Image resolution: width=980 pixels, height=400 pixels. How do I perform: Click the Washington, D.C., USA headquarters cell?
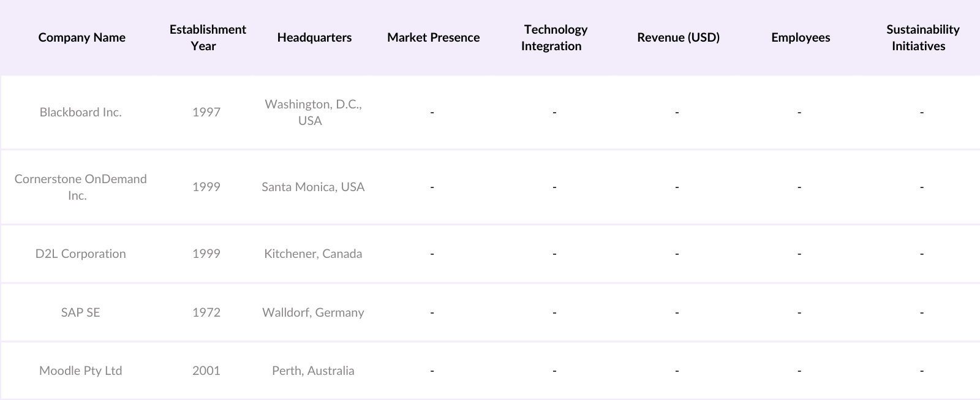point(313,112)
